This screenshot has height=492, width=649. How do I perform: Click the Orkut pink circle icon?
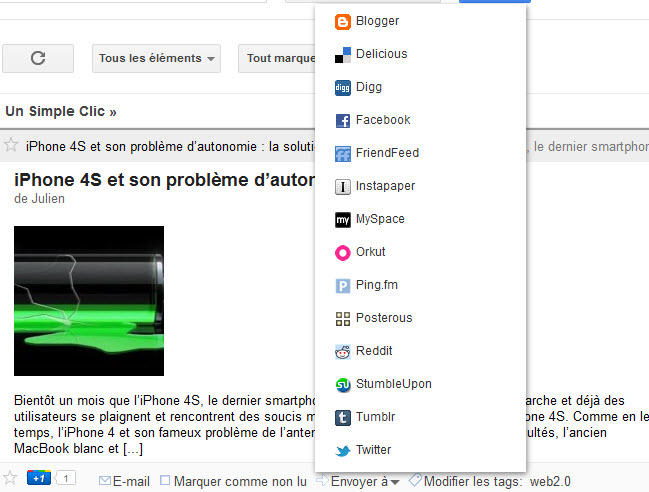point(343,253)
